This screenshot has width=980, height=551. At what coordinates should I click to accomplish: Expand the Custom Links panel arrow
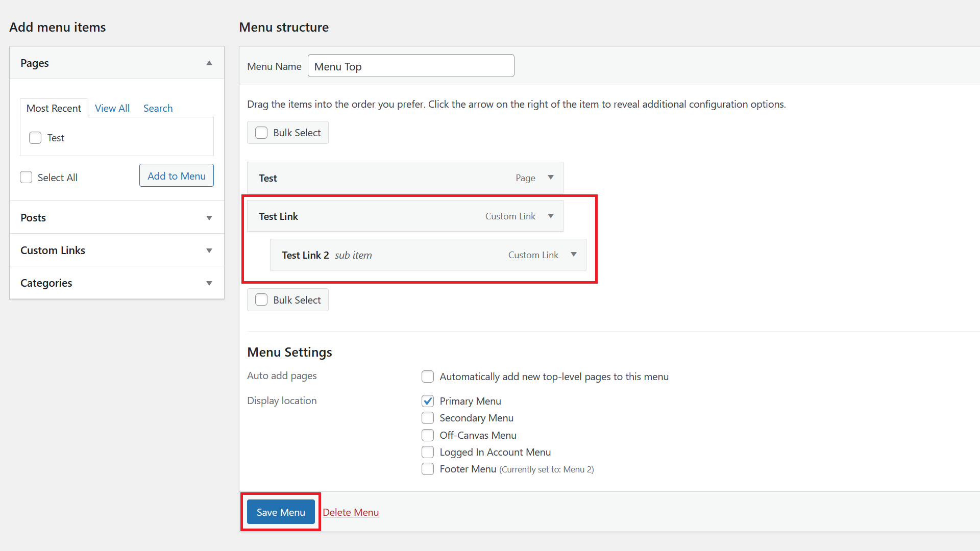209,251
